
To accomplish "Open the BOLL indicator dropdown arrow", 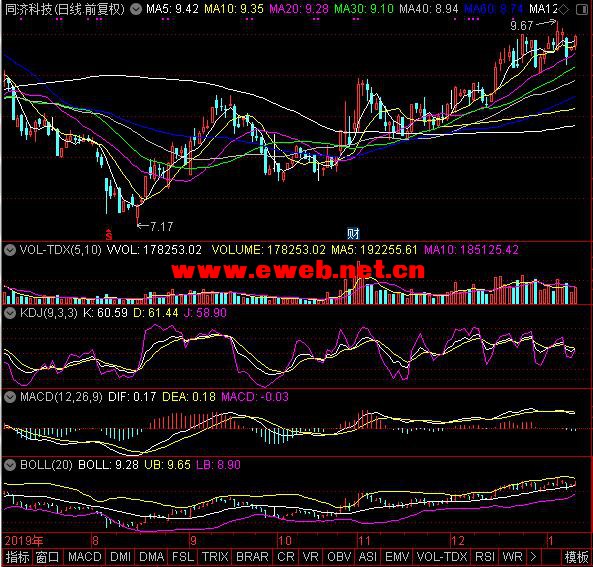I will click(10, 465).
